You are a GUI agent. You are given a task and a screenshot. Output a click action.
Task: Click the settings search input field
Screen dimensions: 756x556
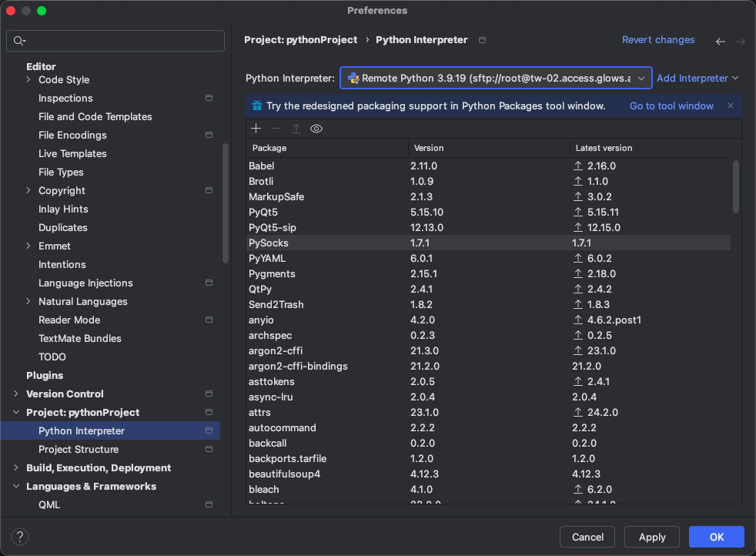click(x=115, y=41)
